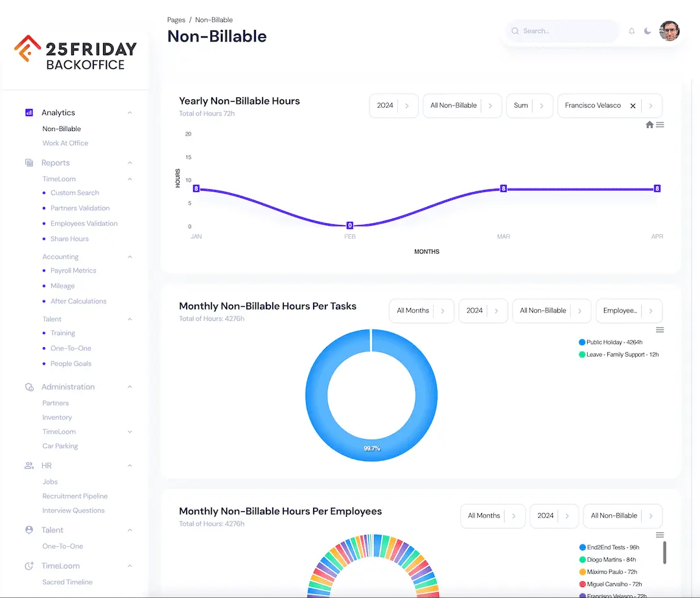The height and width of the screenshot is (598, 700).
Task: Collapse the Accounting sidebar section
Action: click(130, 257)
